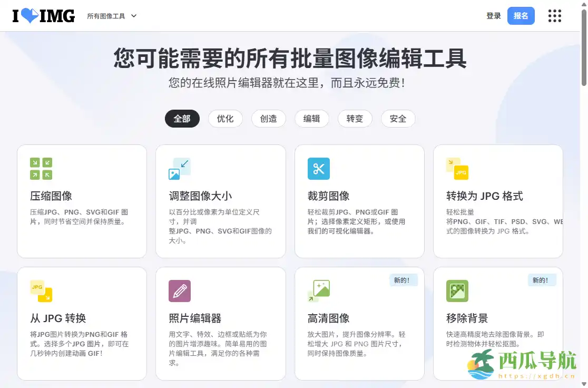This screenshot has height=388, width=588.
Task: Click the pencil icon for 照片编辑器
Action: click(180, 290)
